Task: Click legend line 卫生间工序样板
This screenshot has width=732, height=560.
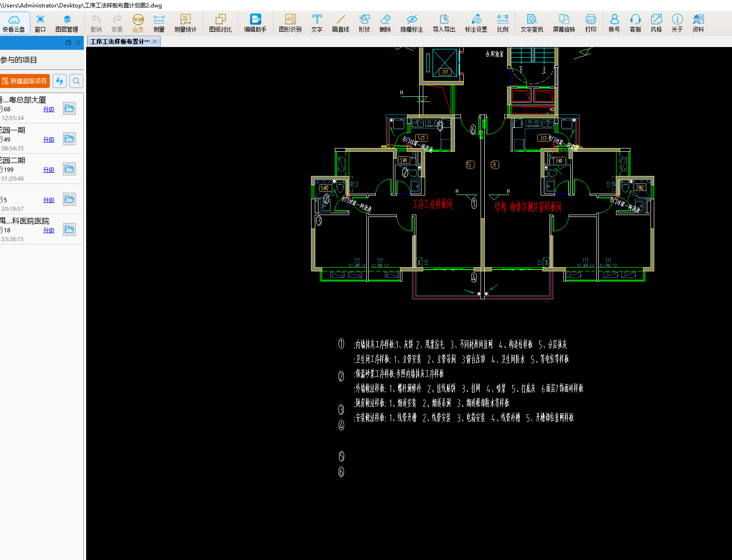Action: [461, 359]
